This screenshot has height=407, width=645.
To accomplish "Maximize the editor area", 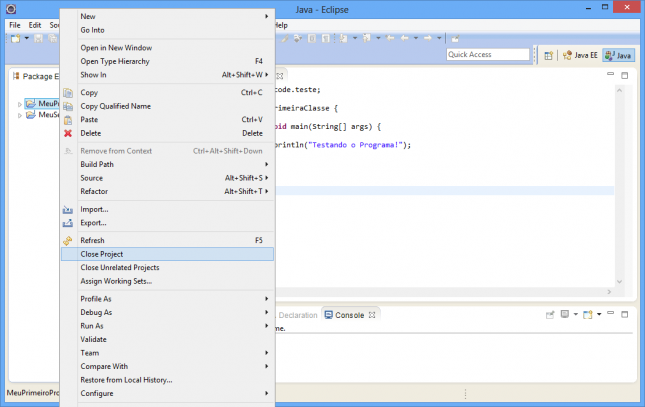I will click(624, 75).
